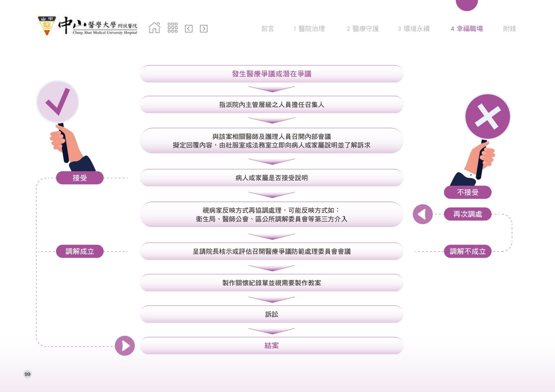555x392 pixels.
Task: Click the 再次調處 label
Action: [468, 214]
